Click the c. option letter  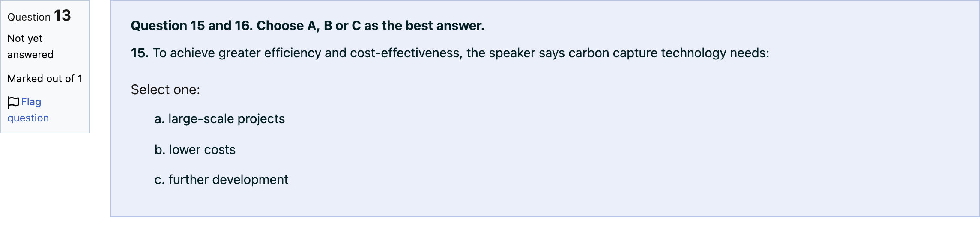click(159, 180)
